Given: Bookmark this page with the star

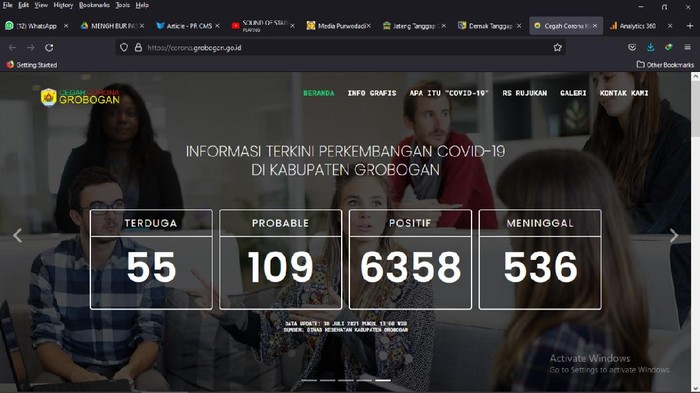Looking at the screenshot, I should click(x=557, y=47).
